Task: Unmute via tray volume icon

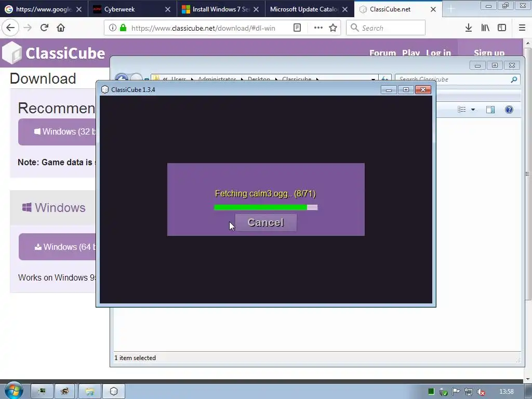Action: (481, 392)
